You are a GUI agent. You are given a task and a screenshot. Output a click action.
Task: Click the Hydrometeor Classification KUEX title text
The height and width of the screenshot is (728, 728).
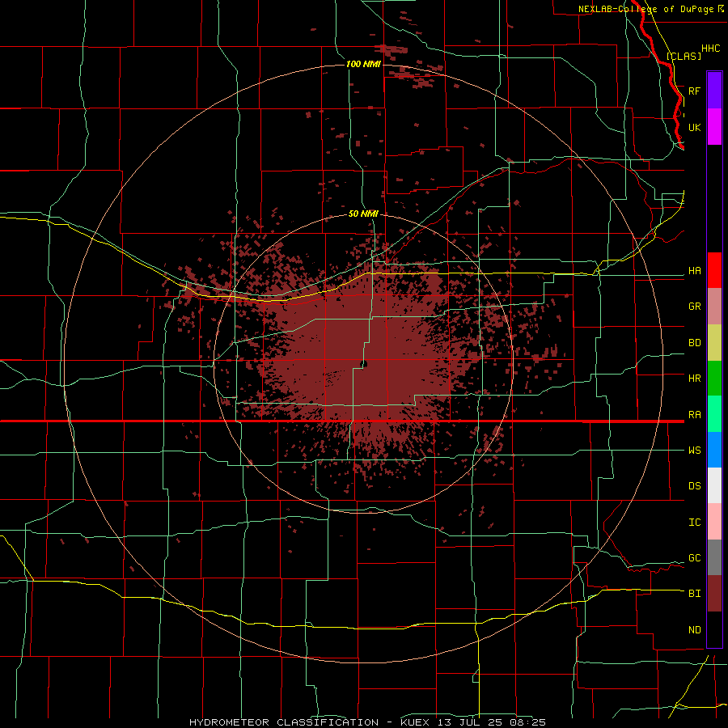click(367, 722)
